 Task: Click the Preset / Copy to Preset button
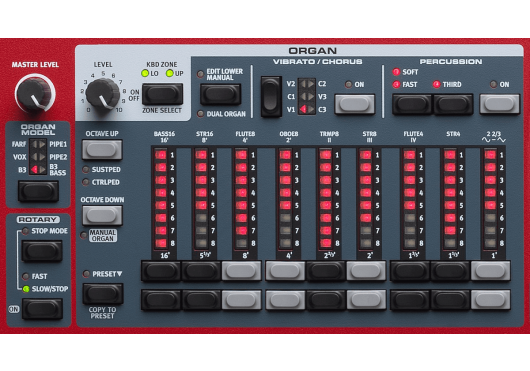pyautogui.click(x=103, y=294)
